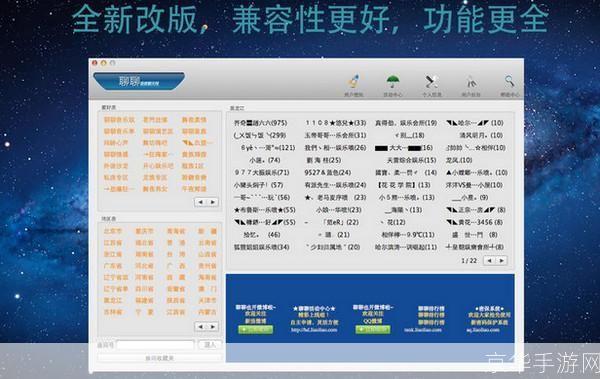Select region 福建省
This screenshot has width=600, height=379.
pos(144,300)
